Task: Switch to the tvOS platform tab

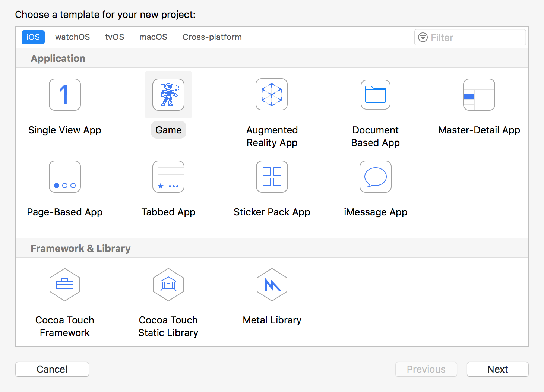Action: click(x=114, y=37)
